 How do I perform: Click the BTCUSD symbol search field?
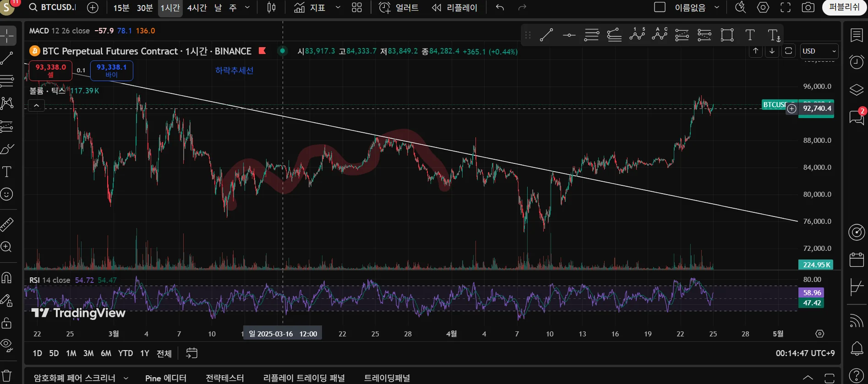tap(53, 8)
